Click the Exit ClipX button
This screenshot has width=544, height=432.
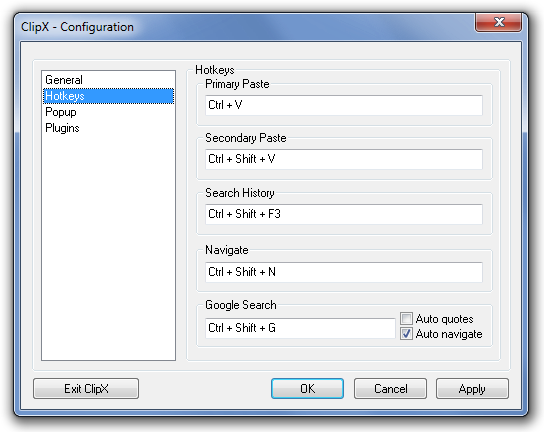pos(86,389)
